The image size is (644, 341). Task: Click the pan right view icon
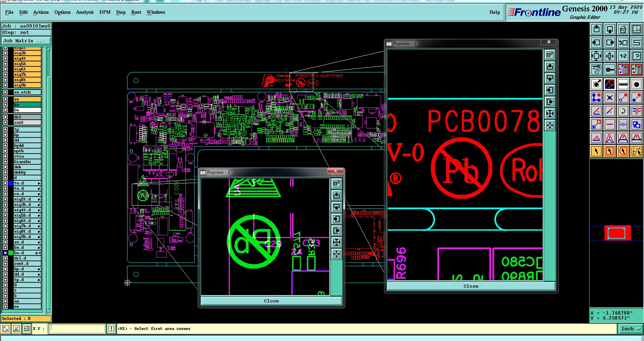pyautogui.click(x=610, y=43)
